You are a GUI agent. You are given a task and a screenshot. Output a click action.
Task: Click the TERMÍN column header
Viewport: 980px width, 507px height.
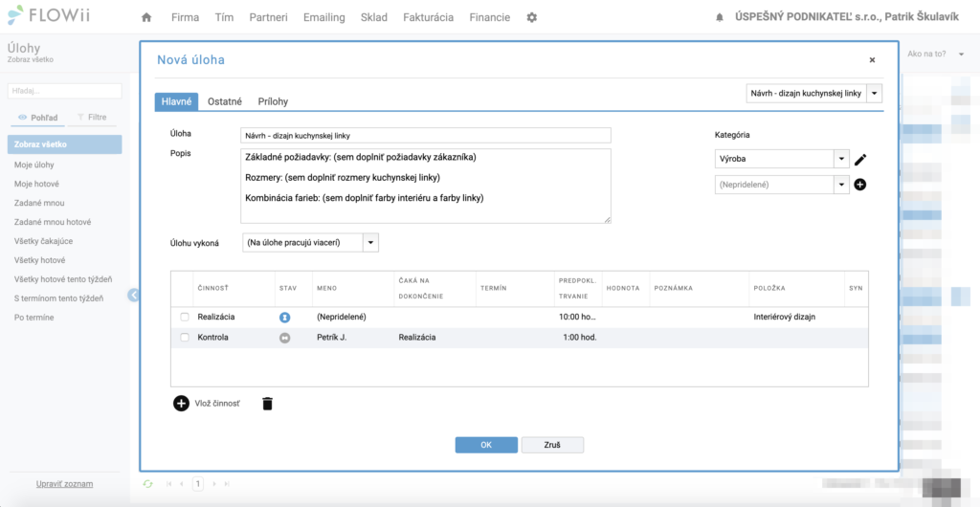click(x=515, y=289)
